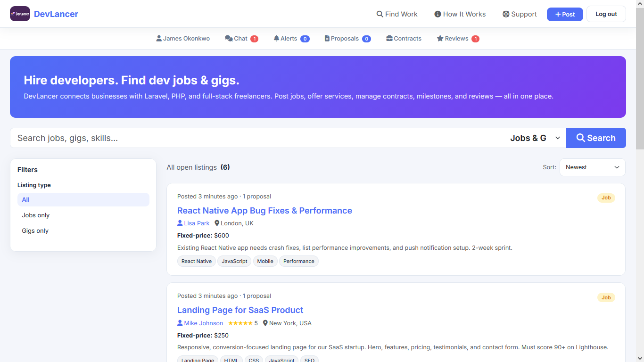The image size is (644, 362).
Task: Click the Log out button
Action: [606, 14]
